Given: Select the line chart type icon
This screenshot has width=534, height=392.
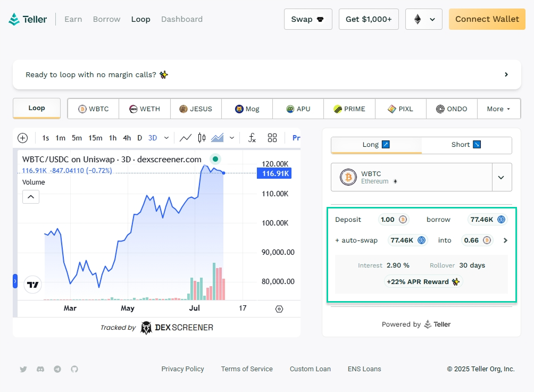Looking at the screenshot, I should pos(185,138).
